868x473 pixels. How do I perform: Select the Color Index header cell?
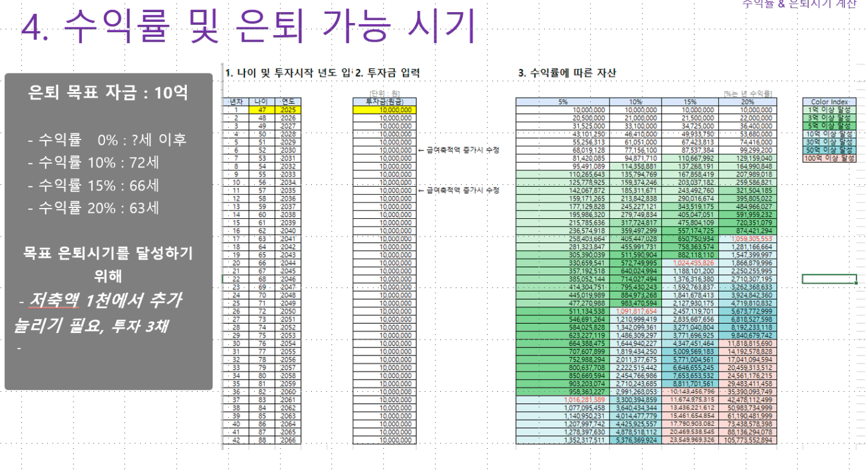pyautogui.click(x=829, y=102)
